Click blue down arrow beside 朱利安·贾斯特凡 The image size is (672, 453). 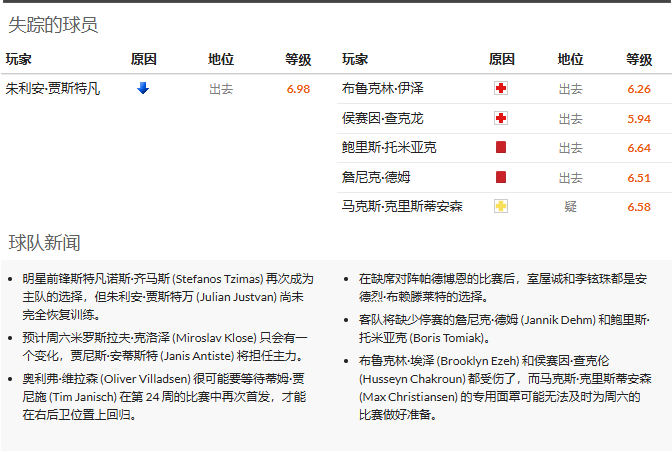click(x=143, y=88)
